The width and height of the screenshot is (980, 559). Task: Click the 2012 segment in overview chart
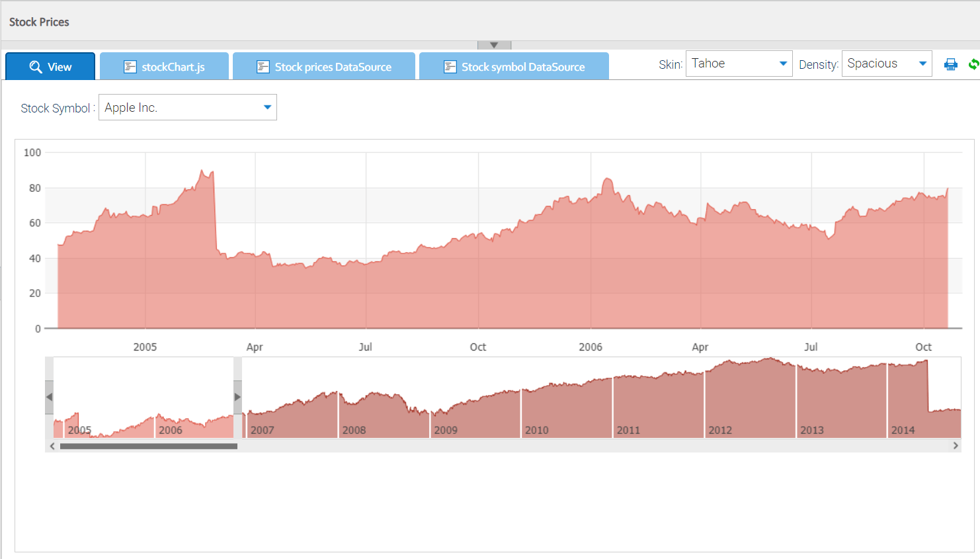[750, 404]
